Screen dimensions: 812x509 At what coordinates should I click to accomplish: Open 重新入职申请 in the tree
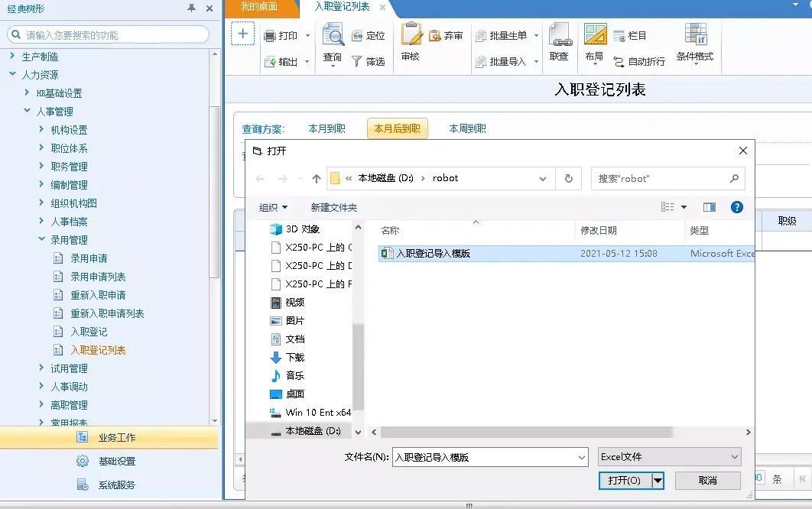pos(98,295)
